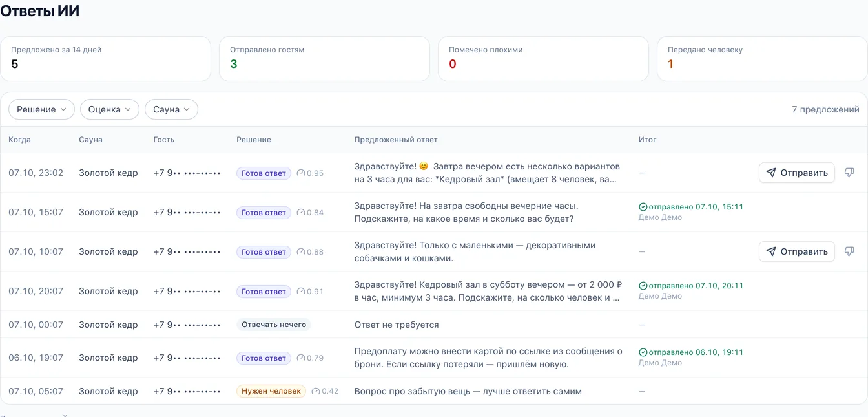Viewport: 868px width, 417px height.
Task: Click the Готов ответ badge in 10:07 row
Action: tap(263, 252)
